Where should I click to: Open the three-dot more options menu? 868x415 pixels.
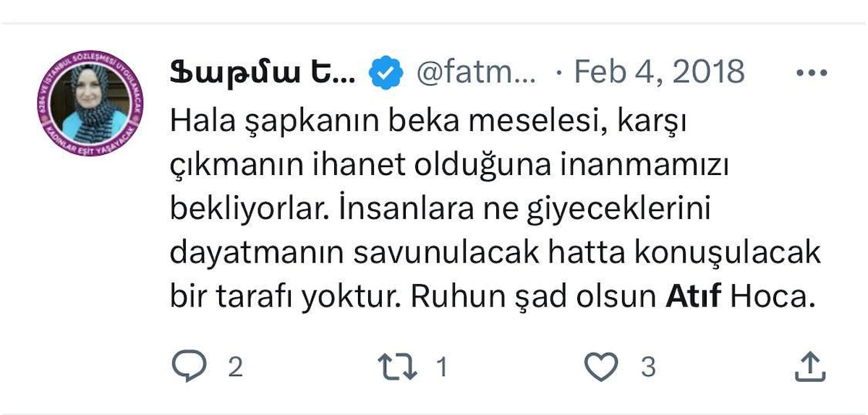pos(811,72)
